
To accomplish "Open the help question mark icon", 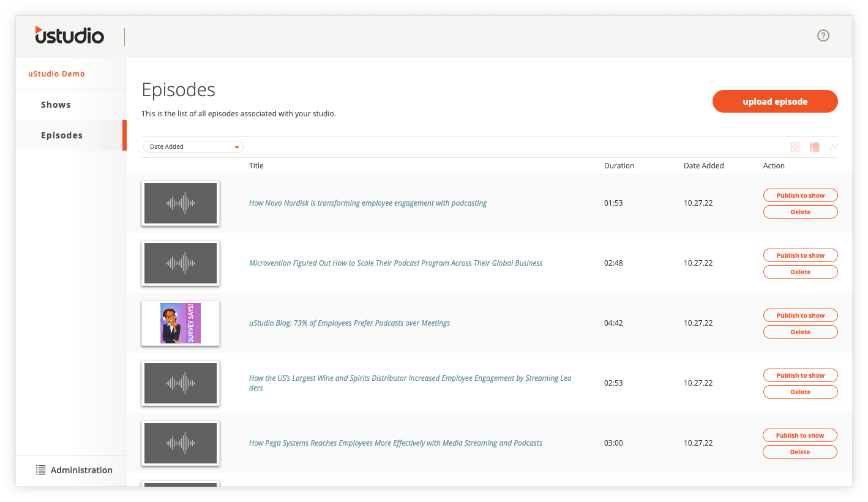I will [823, 36].
